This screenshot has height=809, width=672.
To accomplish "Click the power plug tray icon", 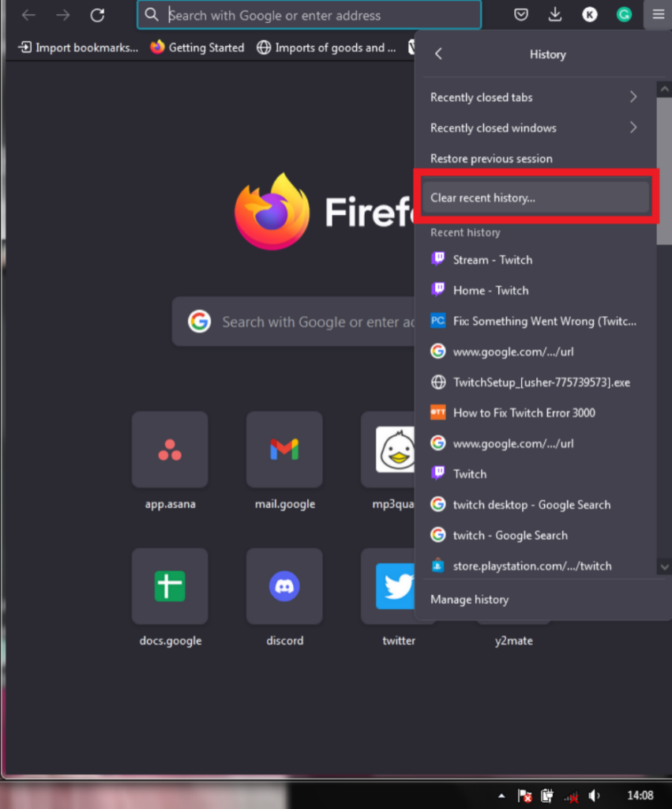I will coord(547,796).
